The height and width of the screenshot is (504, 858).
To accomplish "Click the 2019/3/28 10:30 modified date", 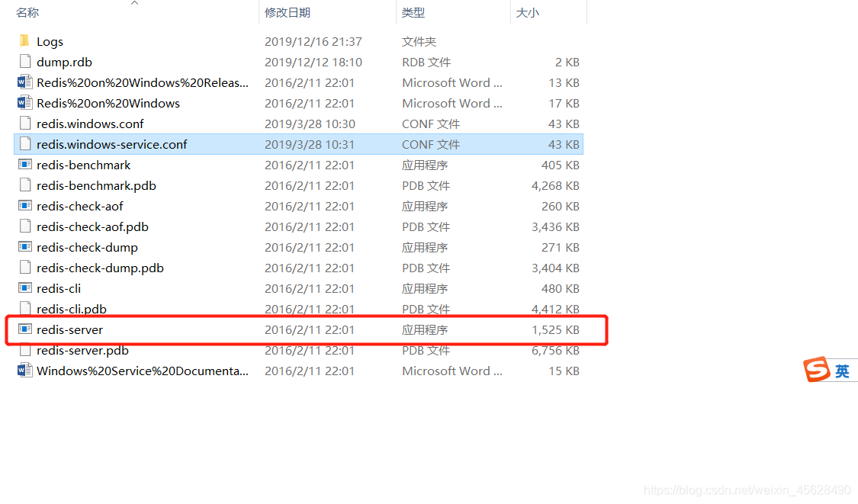I will coord(310,124).
